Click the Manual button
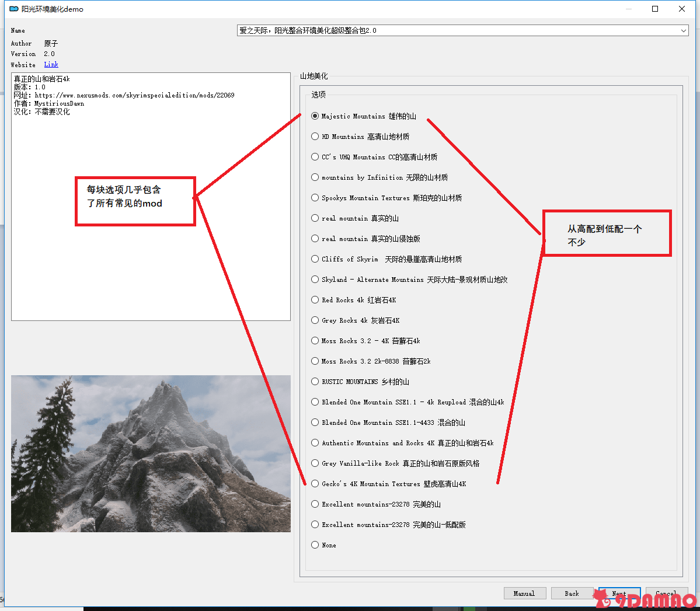The height and width of the screenshot is (611, 700). [524, 593]
